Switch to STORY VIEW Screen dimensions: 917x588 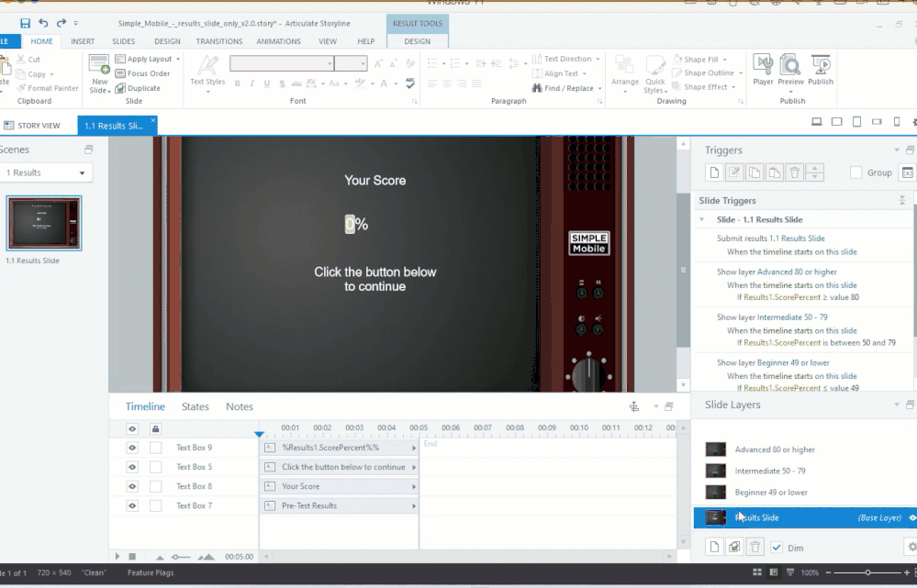point(32,126)
